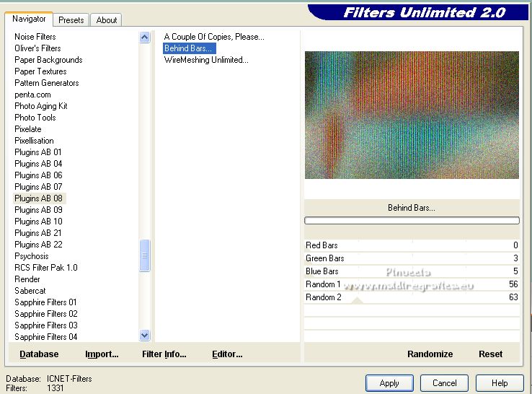
Task: Select penta.com category
Action: click(x=32, y=95)
